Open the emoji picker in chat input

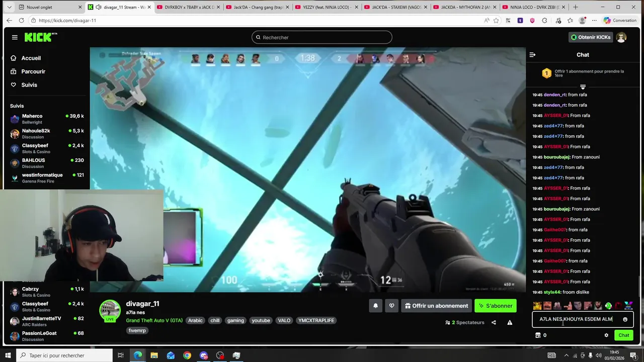(625, 319)
